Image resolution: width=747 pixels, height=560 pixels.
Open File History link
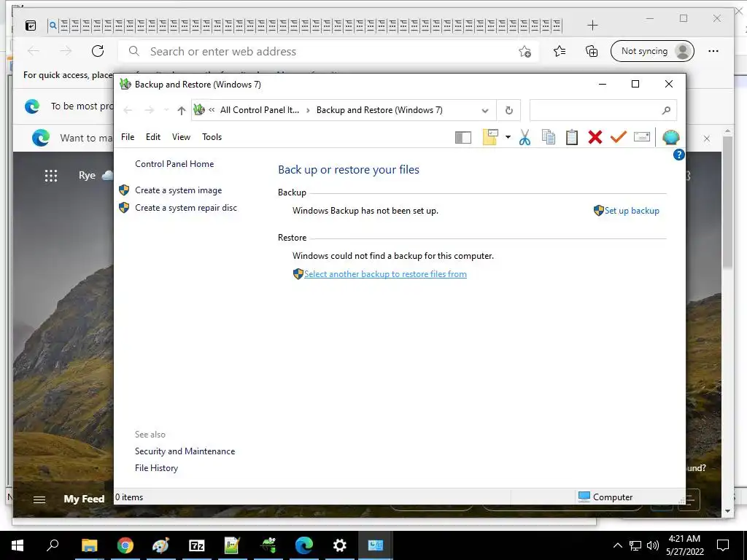[156, 468]
